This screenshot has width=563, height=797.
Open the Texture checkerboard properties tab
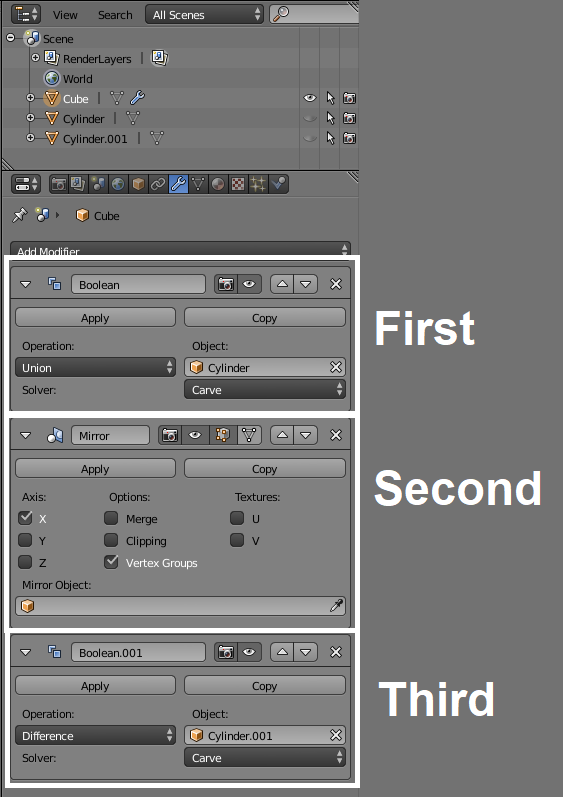tap(238, 184)
